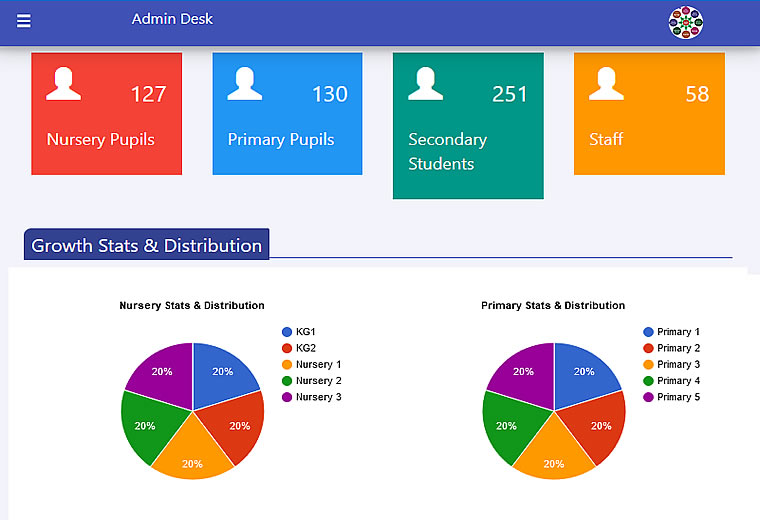Select the Growth Stats & Distribution tab
The image size is (760, 520).
tap(147, 245)
